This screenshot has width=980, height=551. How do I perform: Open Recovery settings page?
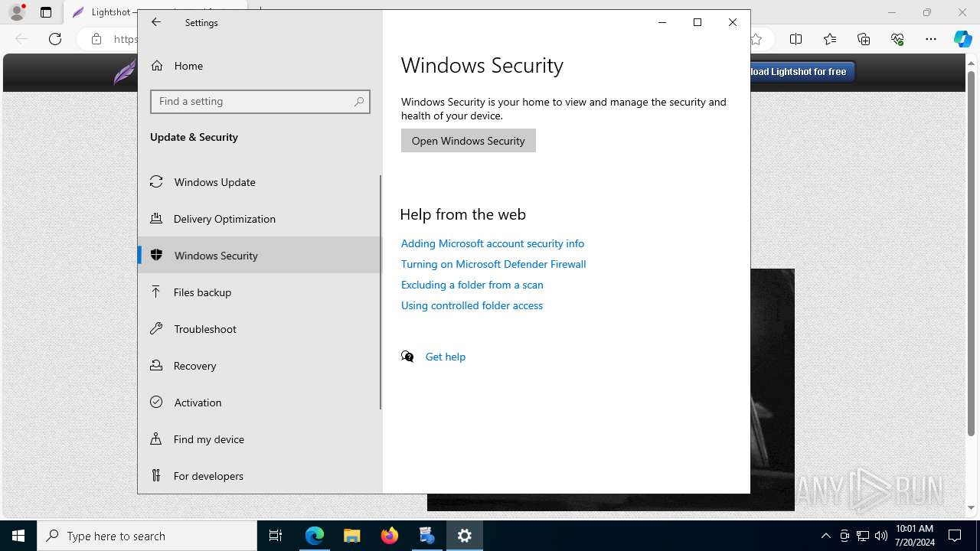[260, 366]
